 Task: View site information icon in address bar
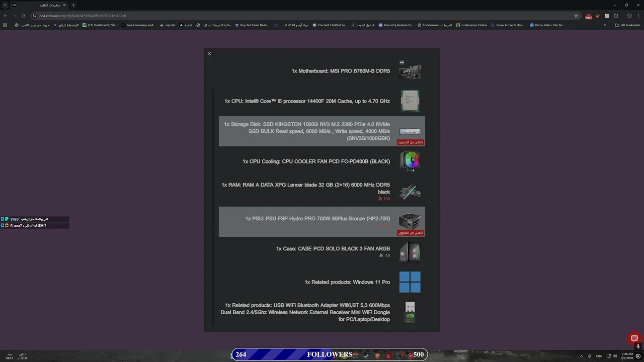(x=35, y=16)
